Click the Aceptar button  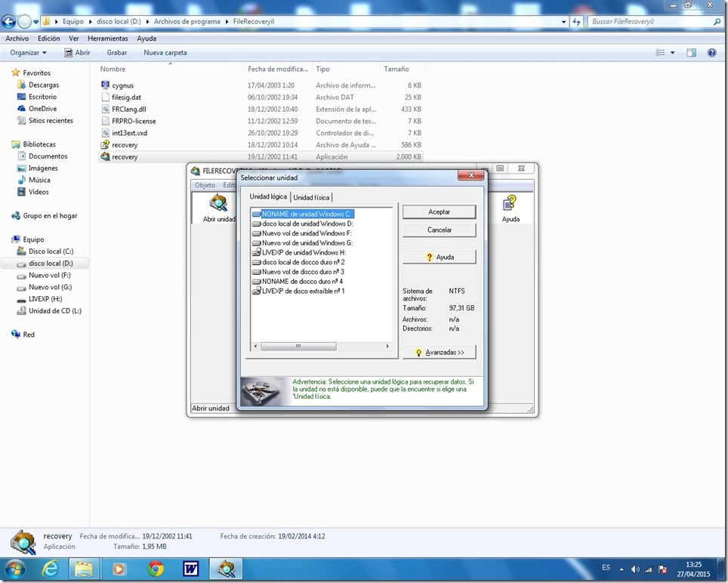[x=439, y=211]
